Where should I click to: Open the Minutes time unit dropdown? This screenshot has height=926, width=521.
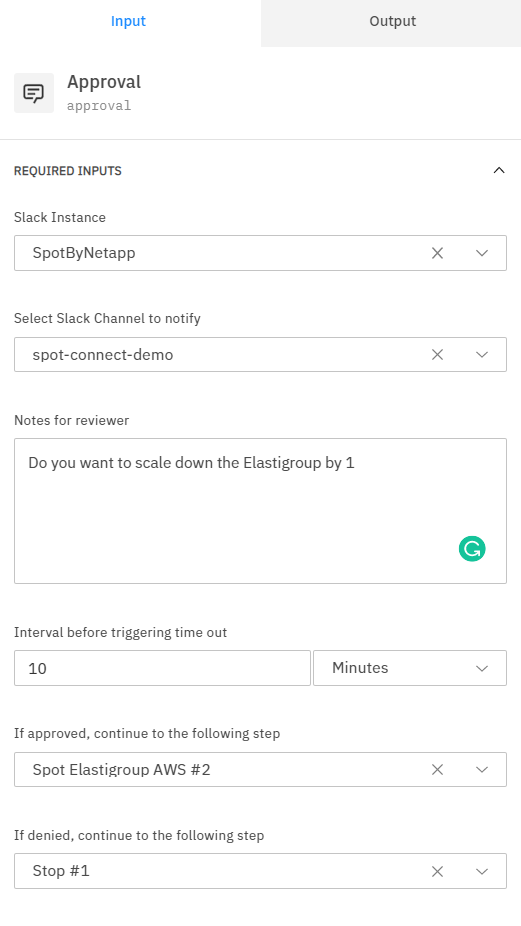[x=410, y=668]
